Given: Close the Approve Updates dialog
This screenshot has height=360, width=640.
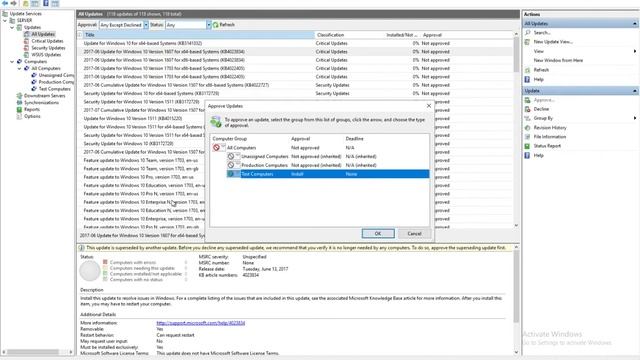Looking at the screenshot, I should (429, 106).
